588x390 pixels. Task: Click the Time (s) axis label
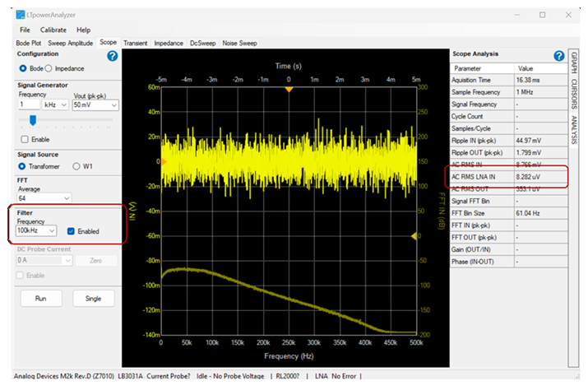coord(289,66)
